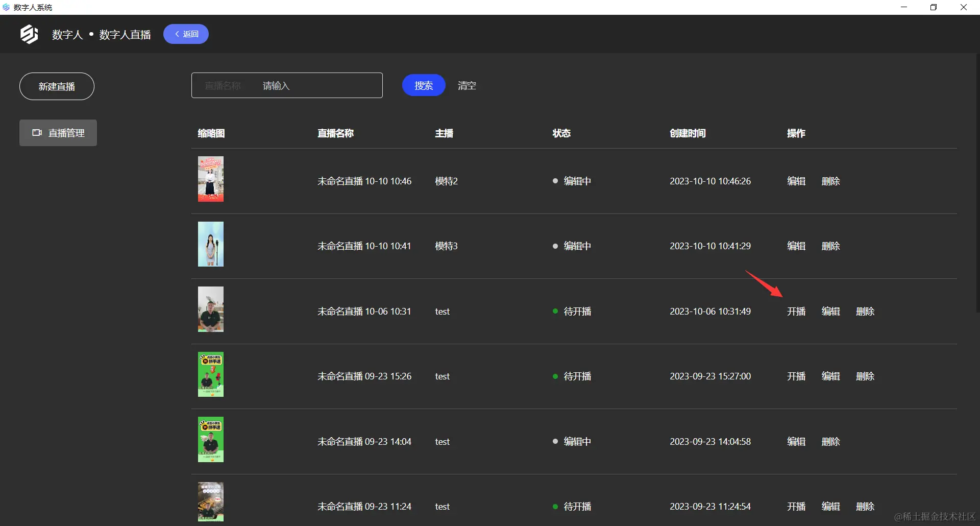
Task: Click the 数字人直播 breadcrumb title
Action: click(x=125, y=34)
